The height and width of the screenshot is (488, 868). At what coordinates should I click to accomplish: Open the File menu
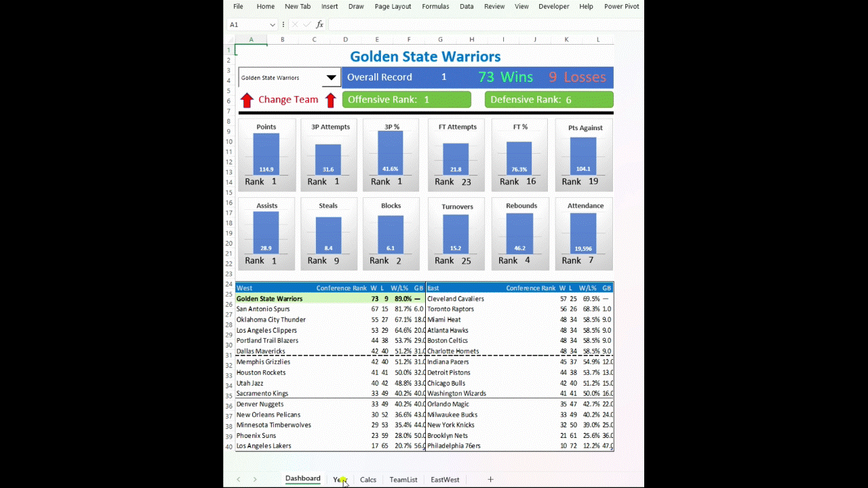tap(238, 6)
